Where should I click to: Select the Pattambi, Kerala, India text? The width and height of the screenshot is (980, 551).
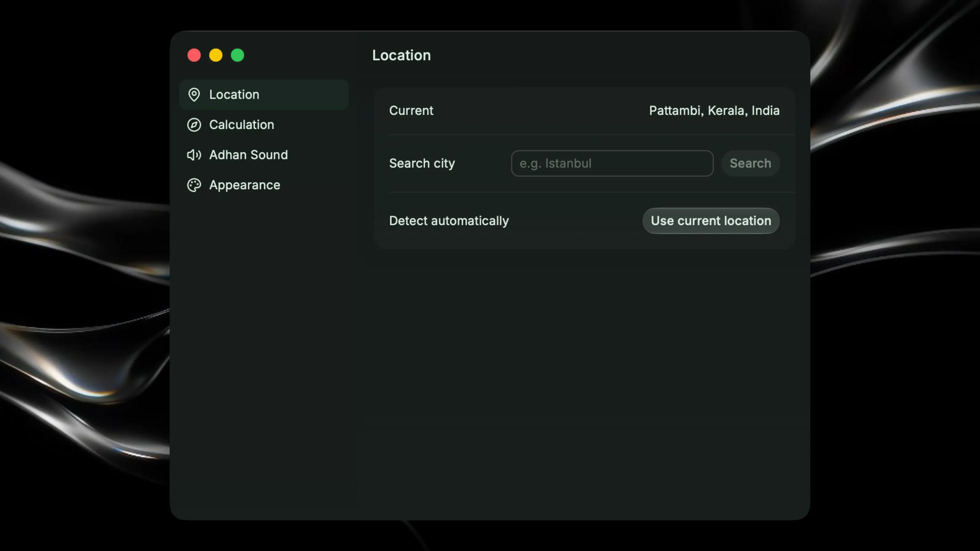click(714, 111)
